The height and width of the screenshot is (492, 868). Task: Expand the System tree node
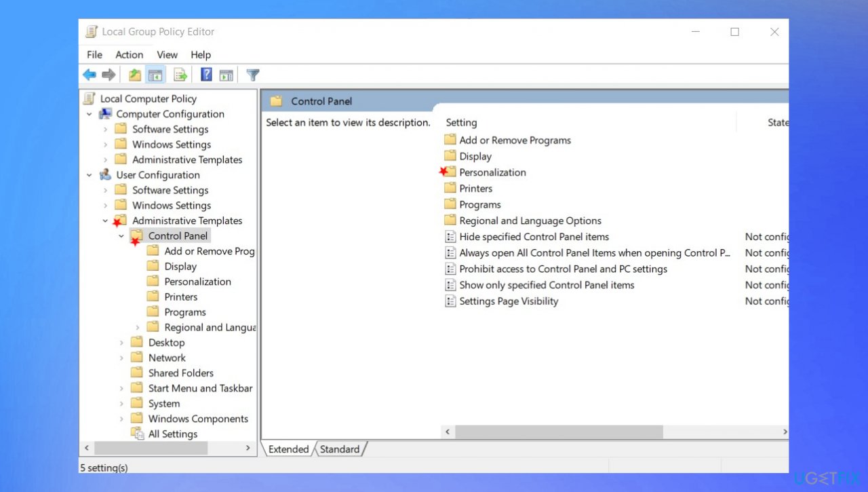pyautogui.click(x=121, y=403)
